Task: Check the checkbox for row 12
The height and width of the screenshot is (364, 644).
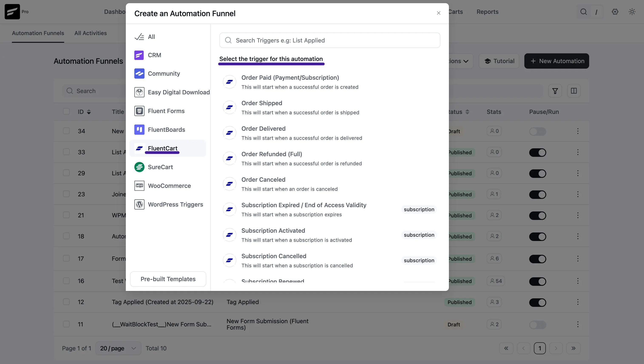Action: 66,302
